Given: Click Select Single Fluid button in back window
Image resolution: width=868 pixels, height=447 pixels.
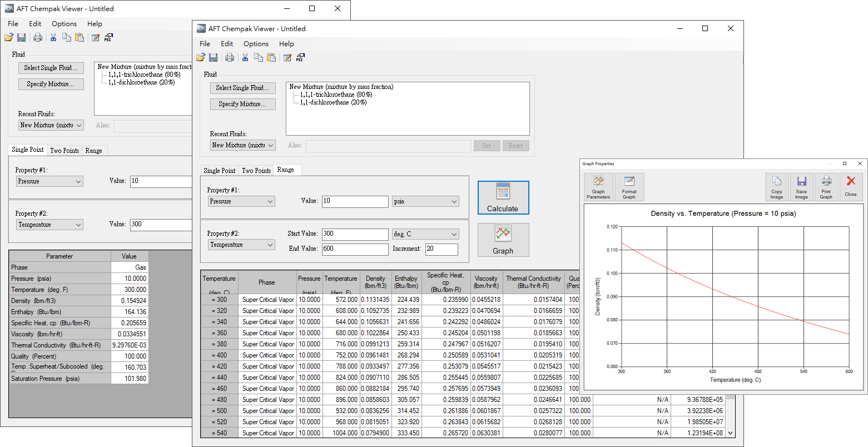Looking at the screenshot, I should [51, 68].
